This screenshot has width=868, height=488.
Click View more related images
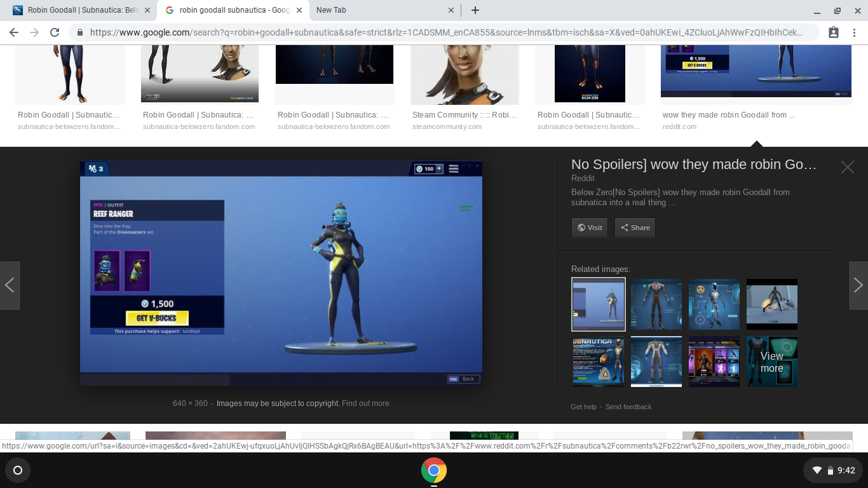coord(772,362)
